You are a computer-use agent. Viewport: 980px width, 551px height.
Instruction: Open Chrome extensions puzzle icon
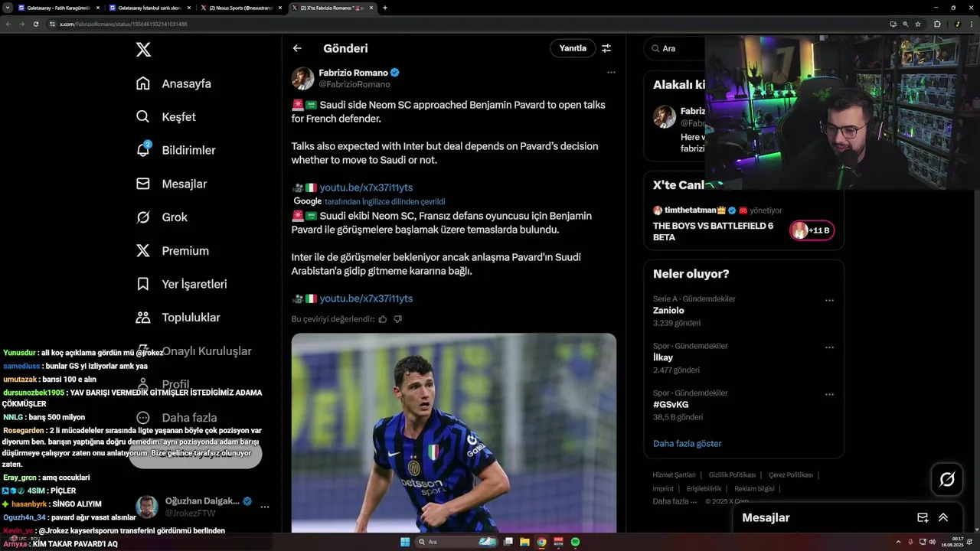tap(937, 24)
